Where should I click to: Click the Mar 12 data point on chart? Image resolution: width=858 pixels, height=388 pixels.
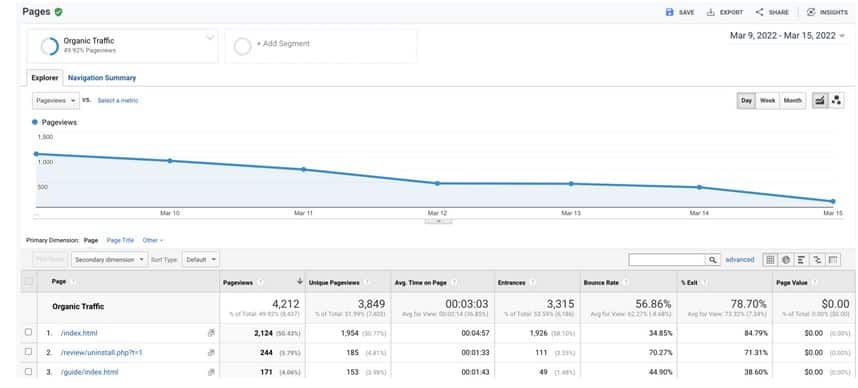(x=437, y=183)
